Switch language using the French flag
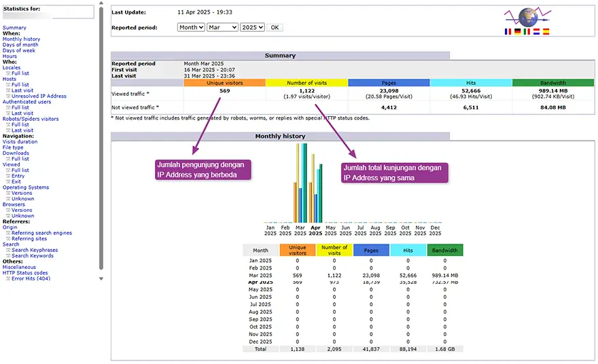Screen dimensions: 598x364 508,32
